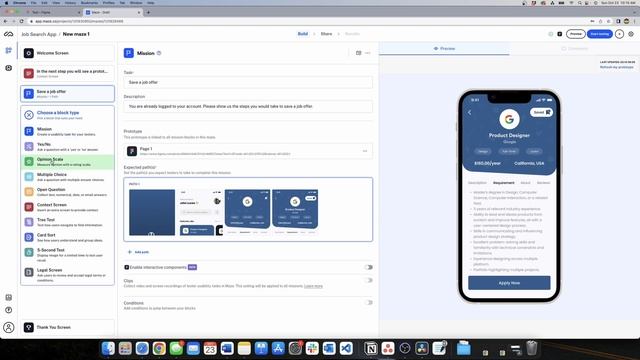
Task: Open the Mission block more options menu
Action: [x=368, y=53]
